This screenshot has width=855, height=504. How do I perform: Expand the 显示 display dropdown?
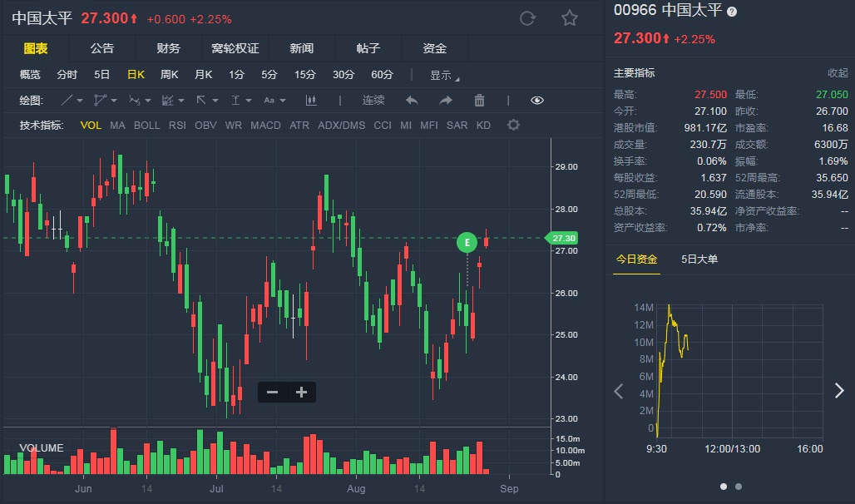coord(444,75)
